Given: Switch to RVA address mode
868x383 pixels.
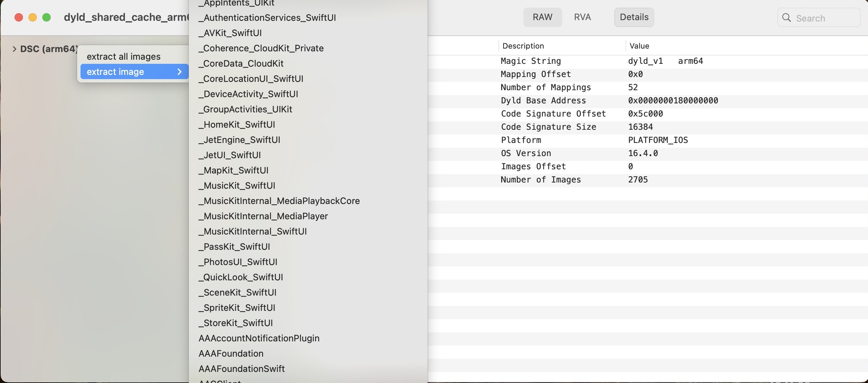Looking at the screenshot, I should 582,17.
